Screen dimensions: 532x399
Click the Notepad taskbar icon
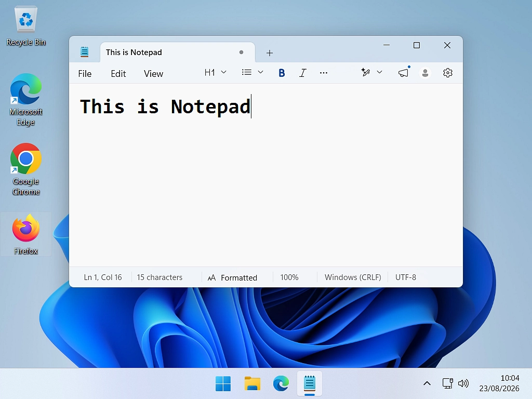point(310,384)
